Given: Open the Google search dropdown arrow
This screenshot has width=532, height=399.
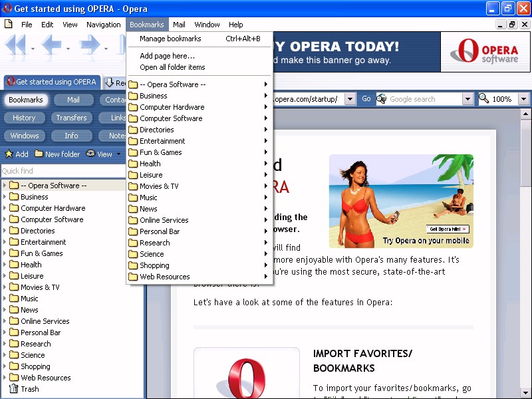Looking at the screenshot, I should pyautogui.click(x=467, y=99).
